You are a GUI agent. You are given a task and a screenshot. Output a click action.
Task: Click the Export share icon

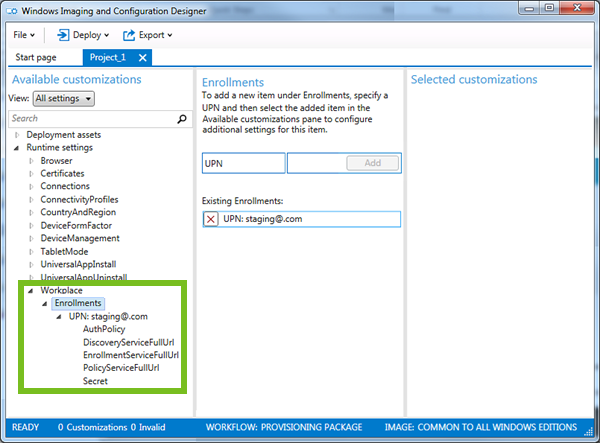pyautogui.click(x=129, y=35)
